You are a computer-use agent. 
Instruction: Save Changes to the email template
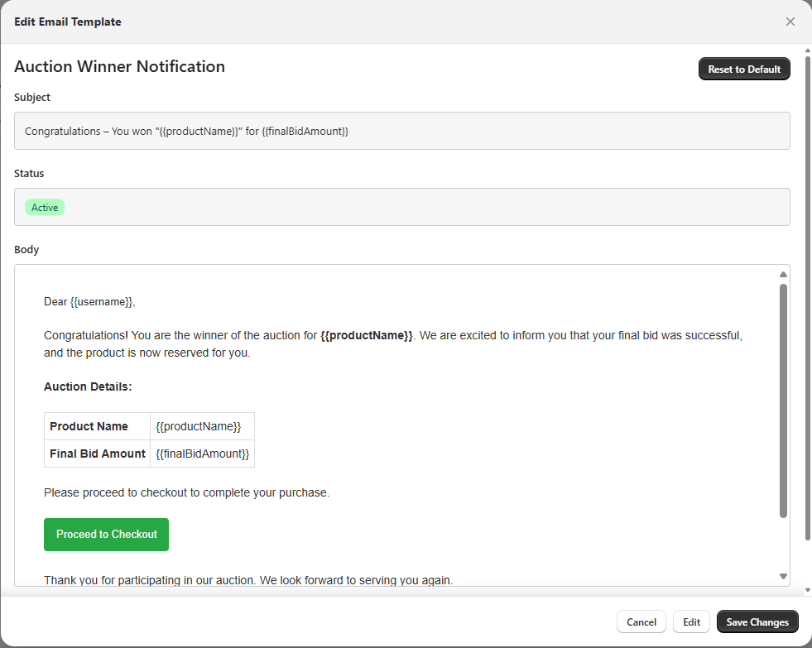pyautogui.click(x=757, y=622)
